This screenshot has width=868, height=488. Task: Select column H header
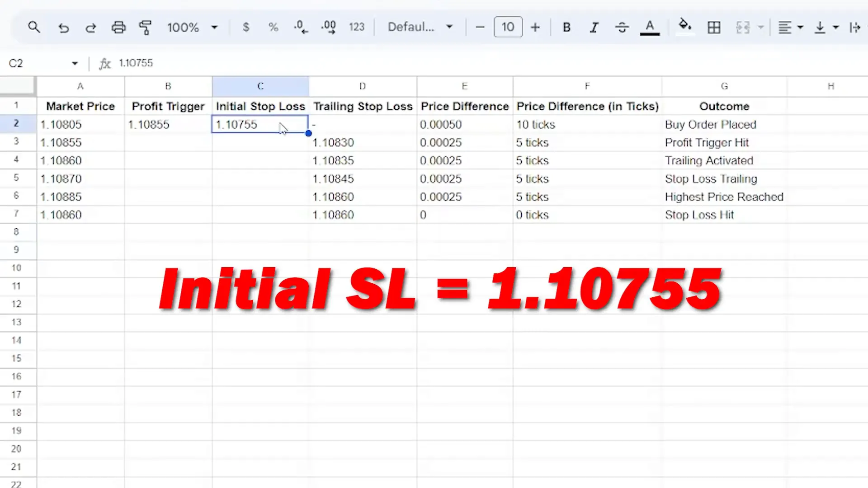click(x=831, y=86)
